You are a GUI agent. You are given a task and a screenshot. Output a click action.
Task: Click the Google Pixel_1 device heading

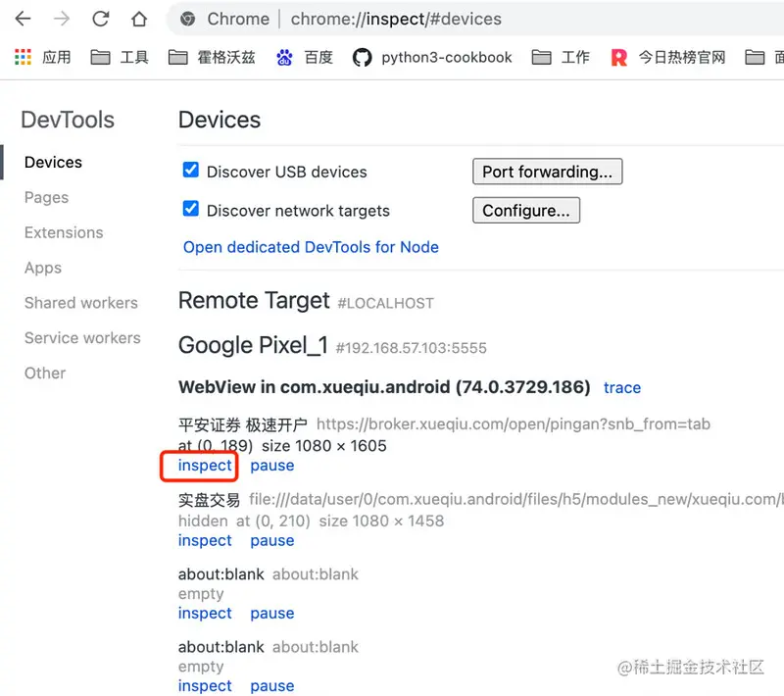click(x=253, y=345)
